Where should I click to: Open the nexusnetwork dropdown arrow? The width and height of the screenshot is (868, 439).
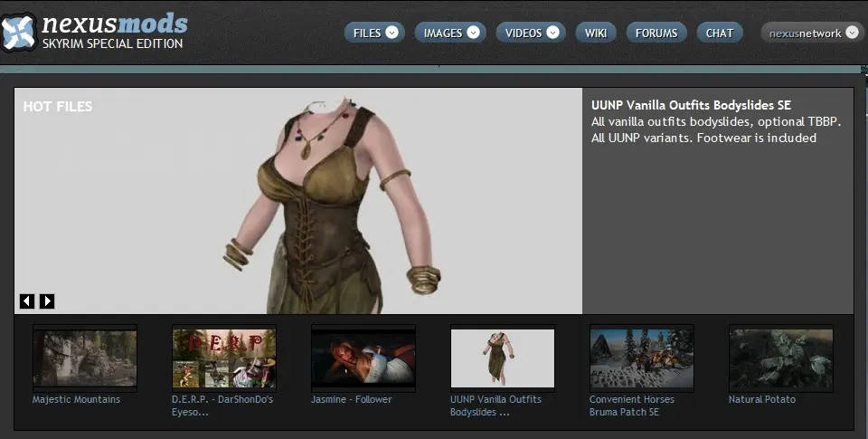click(x=853, y=33)
